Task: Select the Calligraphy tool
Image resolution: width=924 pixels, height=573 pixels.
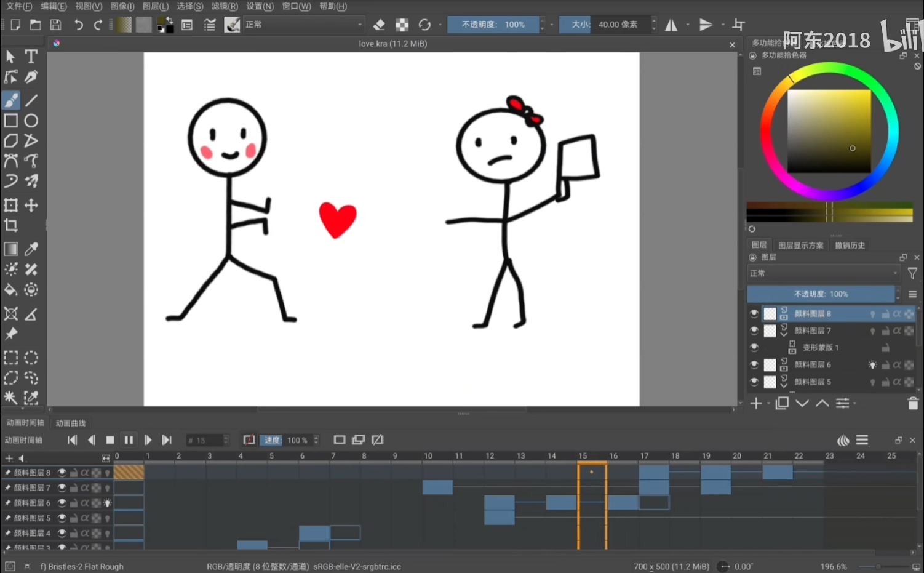Action: click(31, 77)
